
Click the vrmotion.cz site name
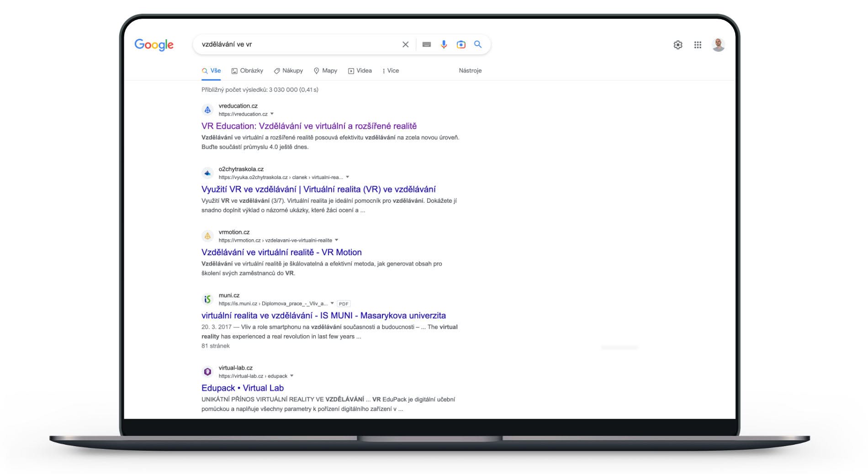coord(234,232)
